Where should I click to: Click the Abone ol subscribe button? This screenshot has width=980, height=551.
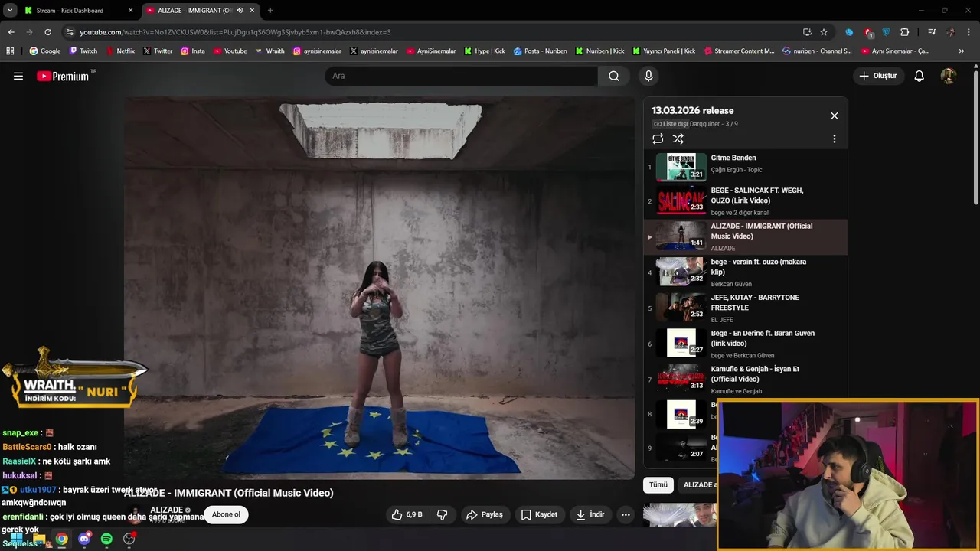coord(226,514)
